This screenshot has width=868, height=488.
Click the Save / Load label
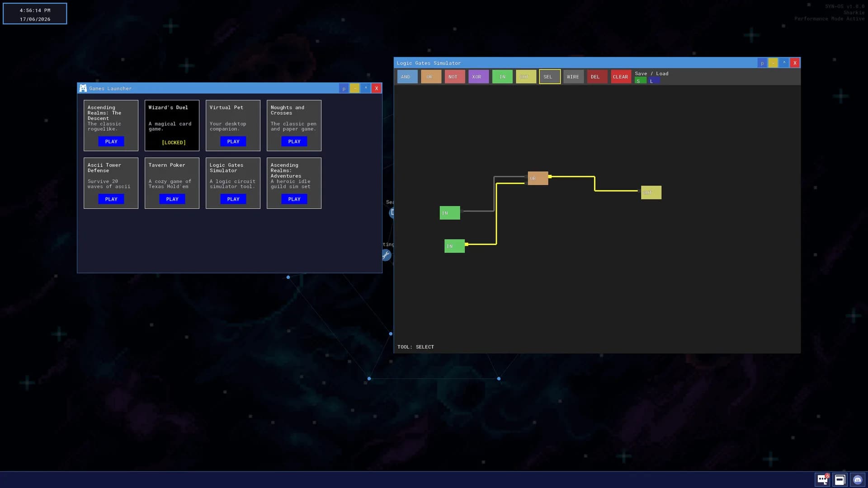coord(651,73)
